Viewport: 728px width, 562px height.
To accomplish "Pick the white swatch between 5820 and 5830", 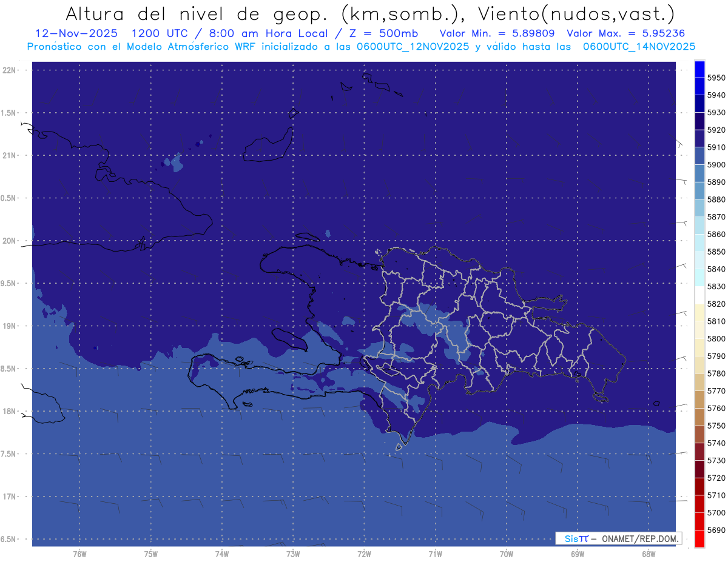I will tap(699, 295).
